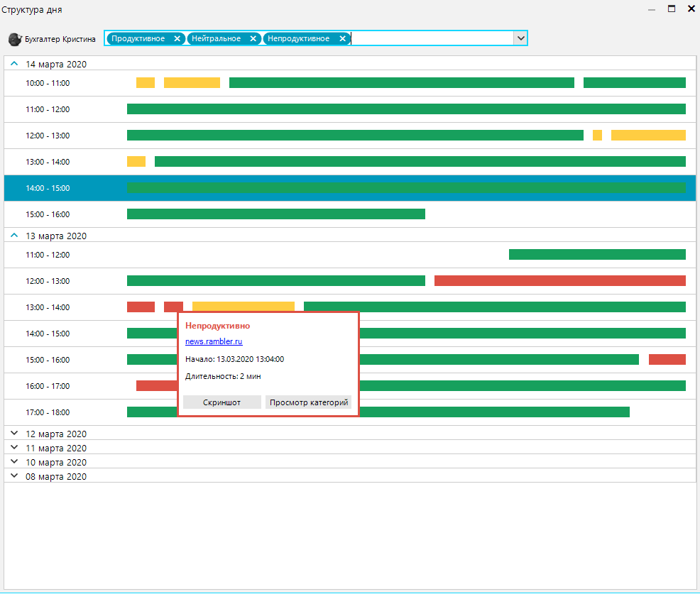This screenshot has height=594, width=700.
Task: Click the Скриншот button in the popup
Action: [222, 402]
